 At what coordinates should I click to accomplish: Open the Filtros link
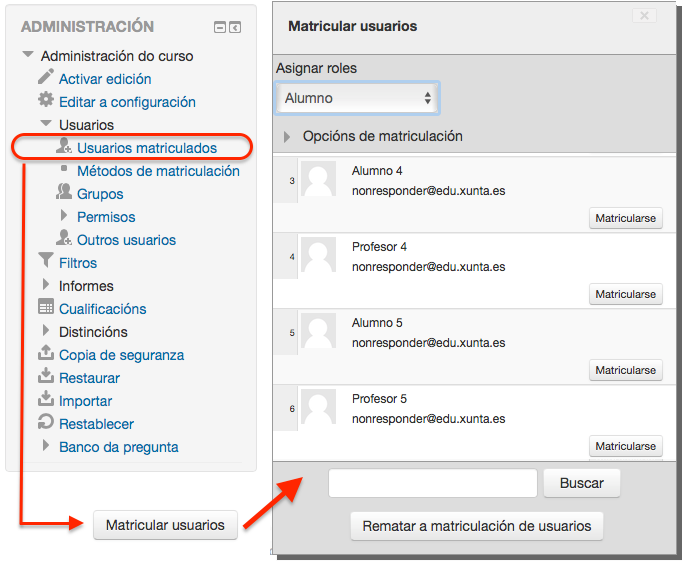[x=78, y=263]
